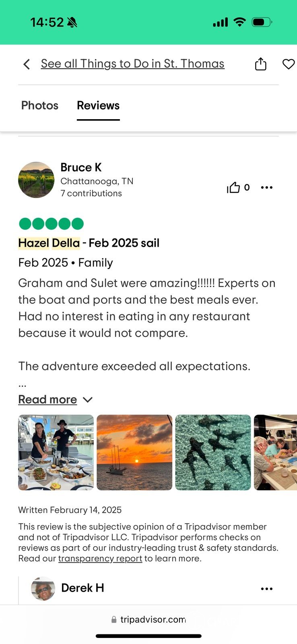
Task: Tap the chevron beside Read more
Action: [88, 400]
